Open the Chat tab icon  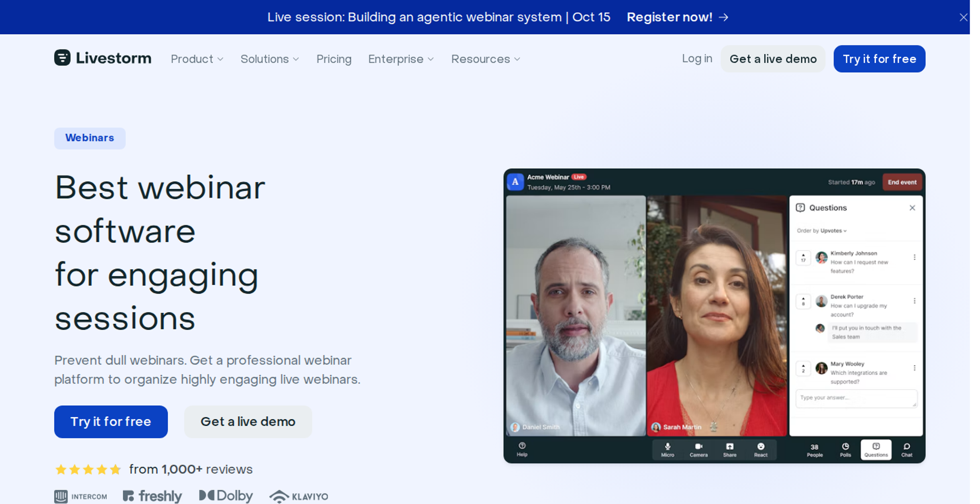(x=906, y=449)
